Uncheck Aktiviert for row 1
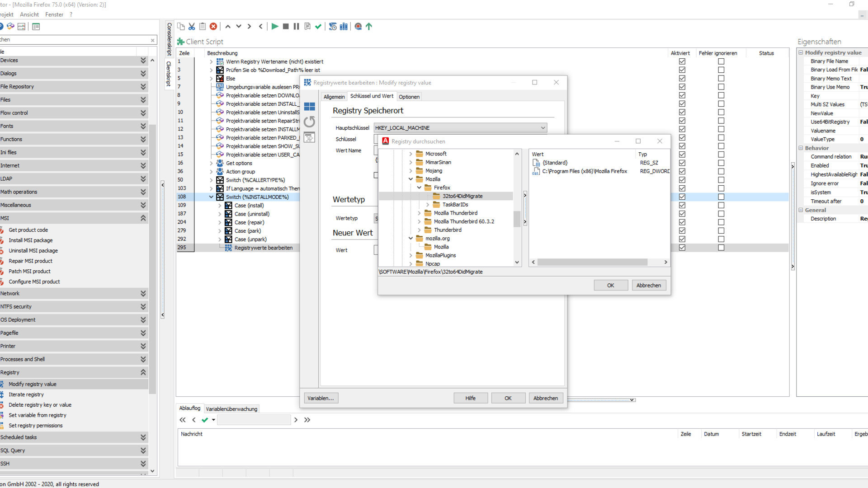The height and width of the screenshot is (488, 868). (682, 61)
